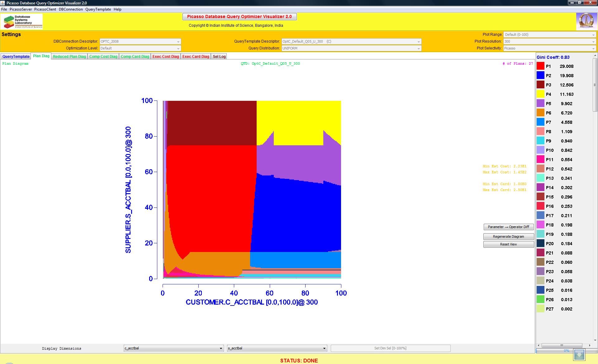Click the Parameter → Operator Diff button
Image resolution: width=598 pixels, height=364 pixels.
click(x=508, y=227)
